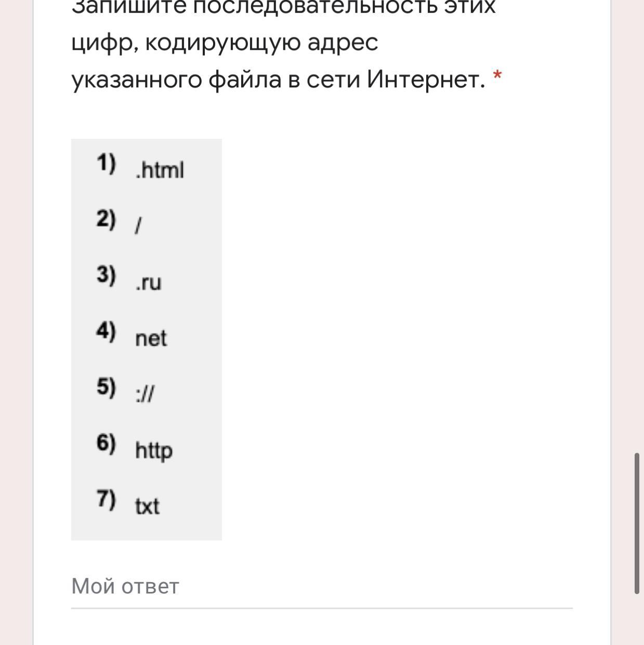This screenshot has height=645, width=644.
Task: Click the number "7)" label in the image
Action: 106,499
